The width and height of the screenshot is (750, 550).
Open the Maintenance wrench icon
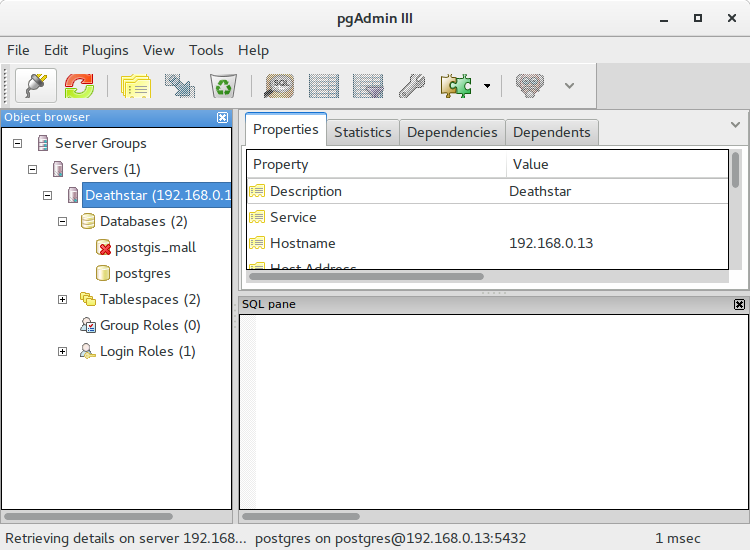412,86
